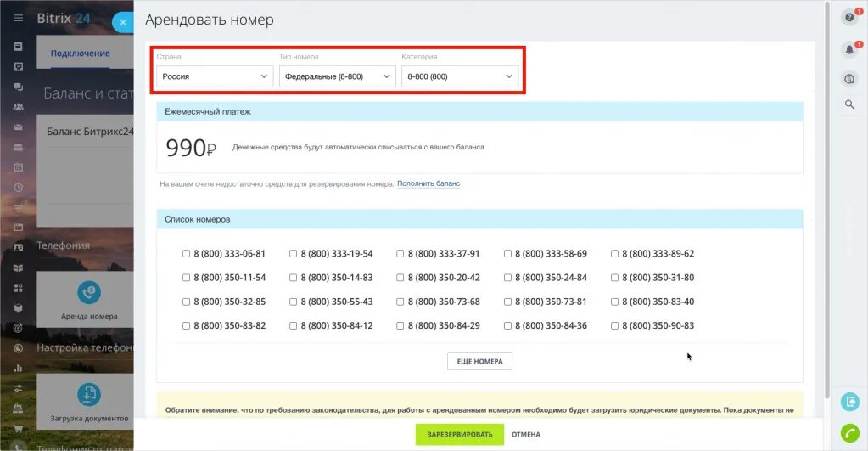Screen dimensions: 868x451
Task: Check number 8 (800) 350-55-43
Action: pos(293,302)
